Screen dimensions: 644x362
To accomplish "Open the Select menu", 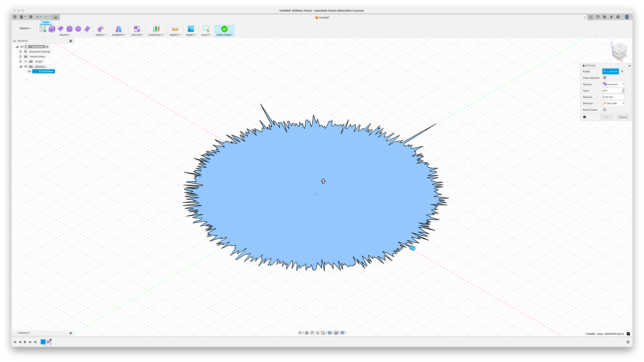I will [206, 35].
